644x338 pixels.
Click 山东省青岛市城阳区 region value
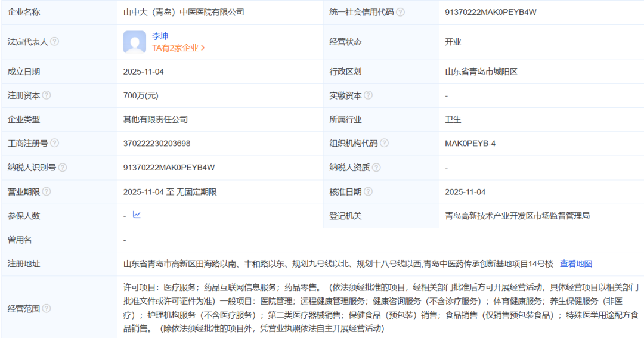pos(481,72)
